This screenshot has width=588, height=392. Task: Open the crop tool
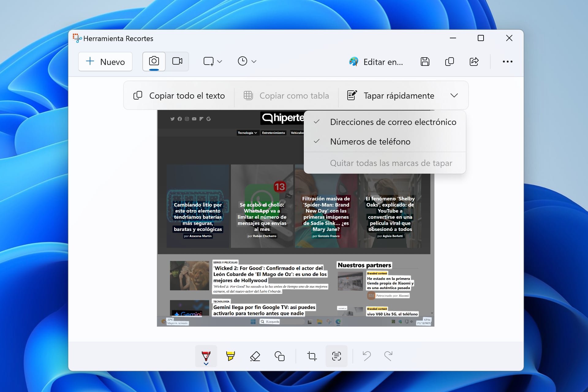312,356
